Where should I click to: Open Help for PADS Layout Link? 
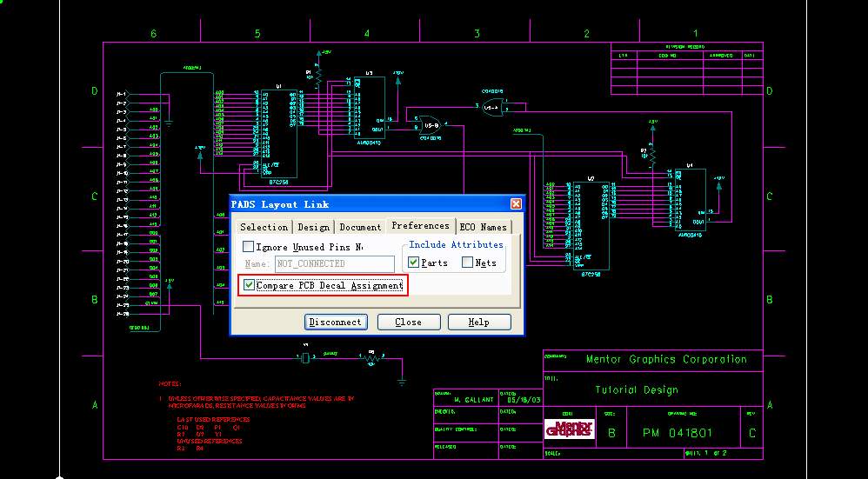click(x=479, y=322)
